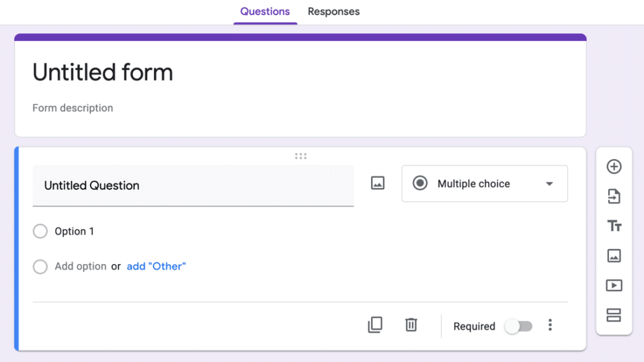Click the Form description field
This screenshot has width=644, height=362.
click(x=72, y=107)
